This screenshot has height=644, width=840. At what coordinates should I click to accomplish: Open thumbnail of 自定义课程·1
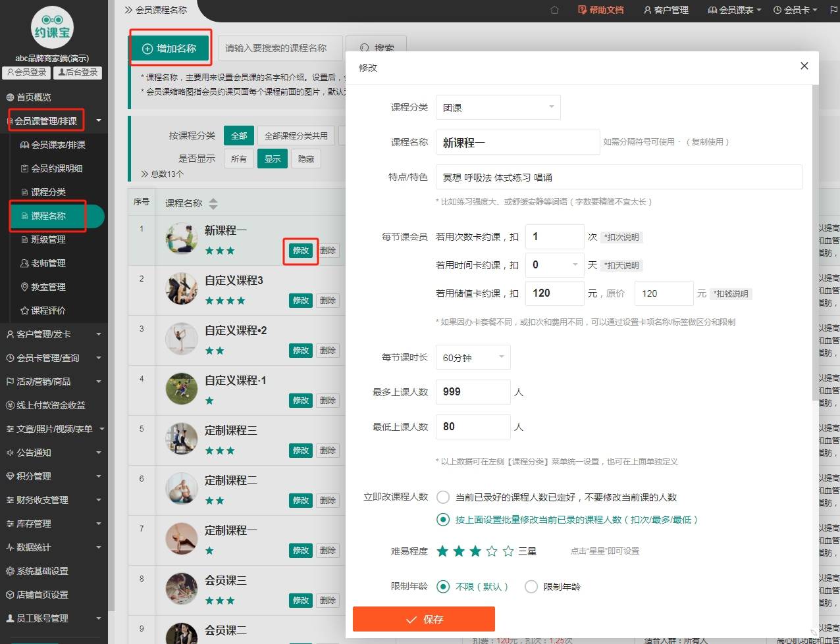pyautogui.click(x=182, y=389)
